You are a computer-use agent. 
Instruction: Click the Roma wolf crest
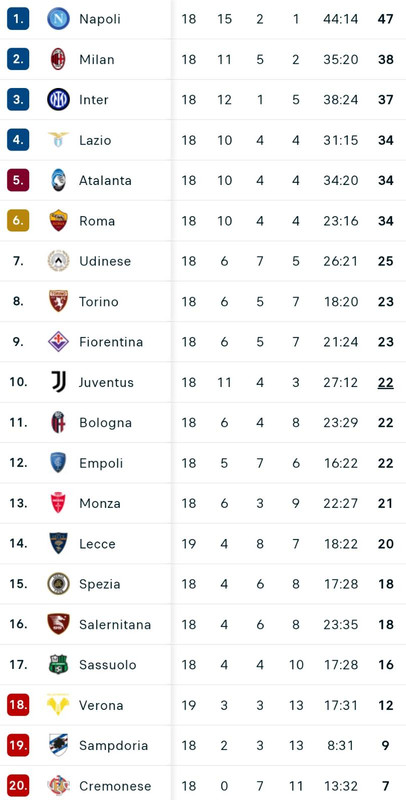click(x=58, y=220)
